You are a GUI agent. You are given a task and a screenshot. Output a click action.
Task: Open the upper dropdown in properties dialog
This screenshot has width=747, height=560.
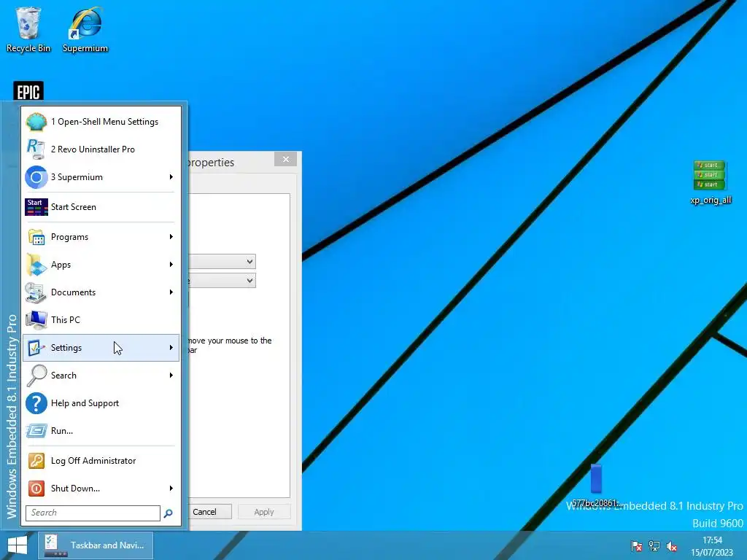click(222, 262)
